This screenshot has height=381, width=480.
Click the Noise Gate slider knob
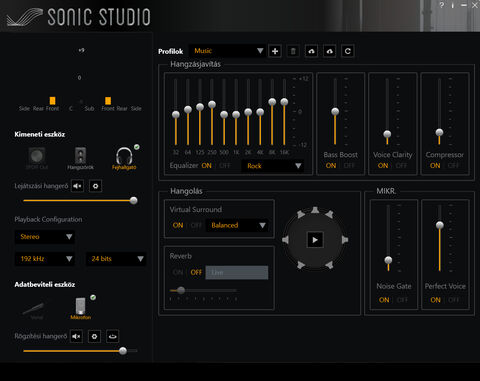point(388,260)
